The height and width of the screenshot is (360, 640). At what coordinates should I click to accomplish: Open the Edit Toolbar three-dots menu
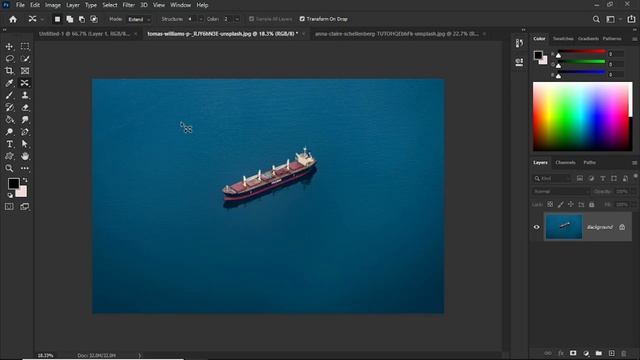coord(25,168)
